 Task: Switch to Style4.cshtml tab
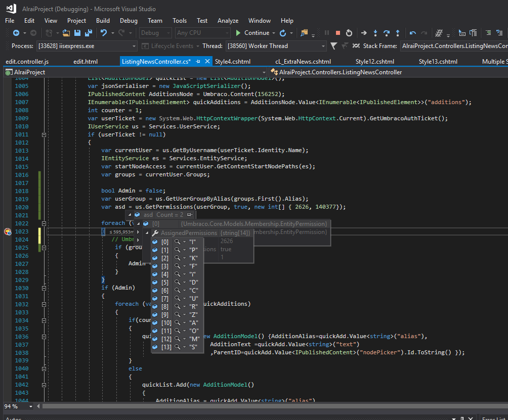coord(233,62)
